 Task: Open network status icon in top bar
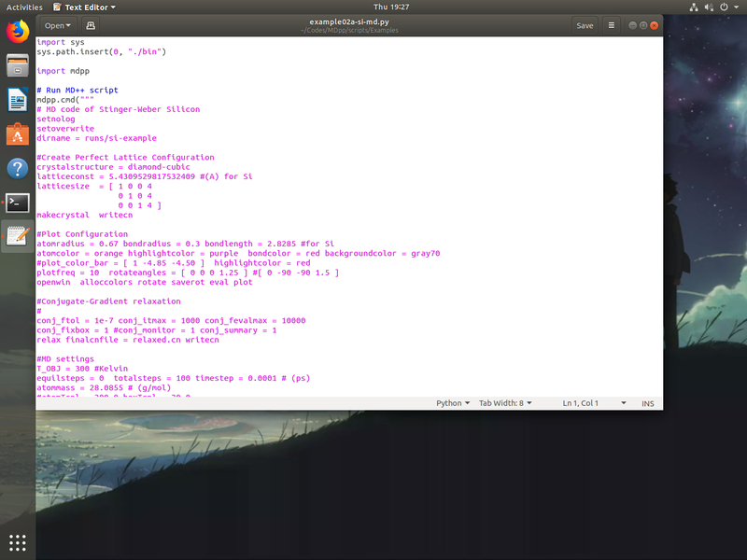(x=694, y=7)
